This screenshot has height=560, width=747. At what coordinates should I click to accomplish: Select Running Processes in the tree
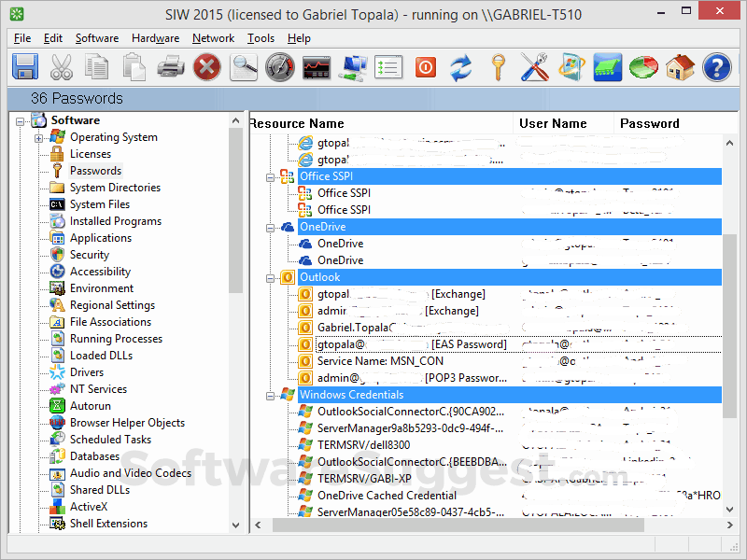[116, 339]
